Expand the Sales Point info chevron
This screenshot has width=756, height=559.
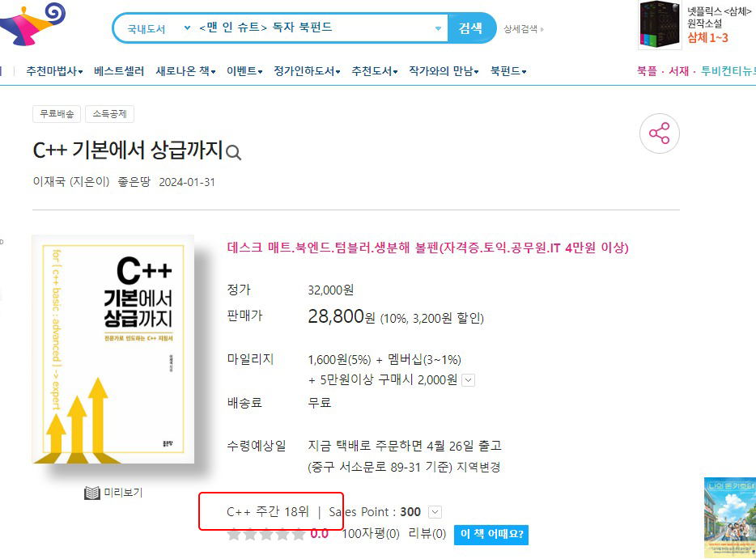coord(435,512)
